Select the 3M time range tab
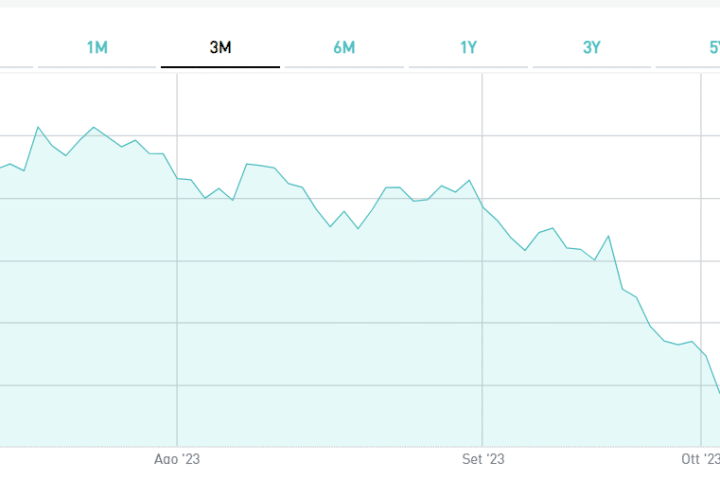 pyautogui.click(x=221, y=47)
